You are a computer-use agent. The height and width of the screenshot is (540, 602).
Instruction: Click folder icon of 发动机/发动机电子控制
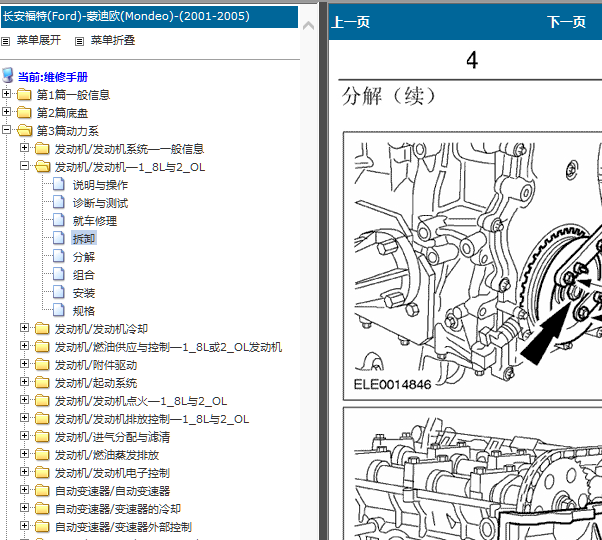[42, 473]
